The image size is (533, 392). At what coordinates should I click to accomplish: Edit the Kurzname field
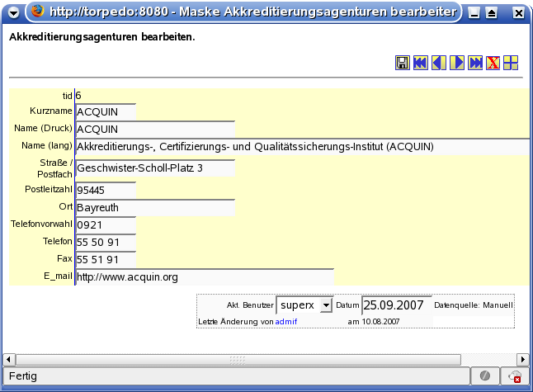tap(106, 112)
